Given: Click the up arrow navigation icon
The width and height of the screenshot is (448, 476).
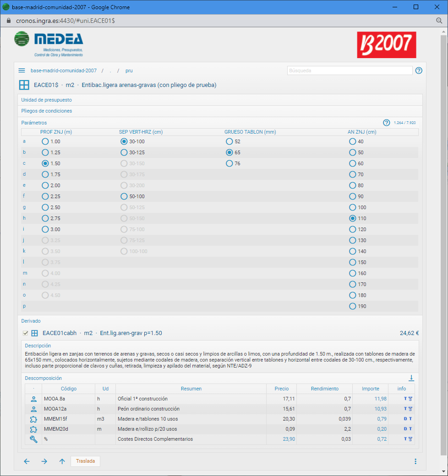Looking at the screenshot, I should click(x=62, y=461).
